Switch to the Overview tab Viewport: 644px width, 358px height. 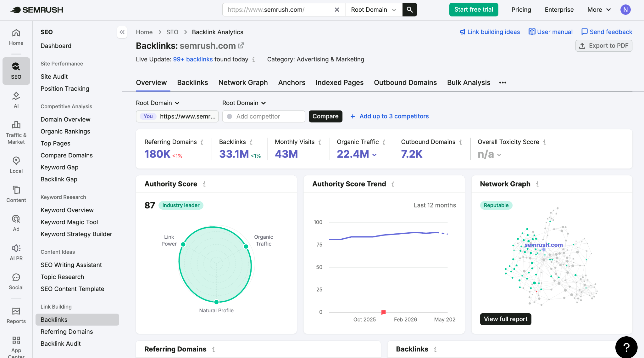click(151, 82)
